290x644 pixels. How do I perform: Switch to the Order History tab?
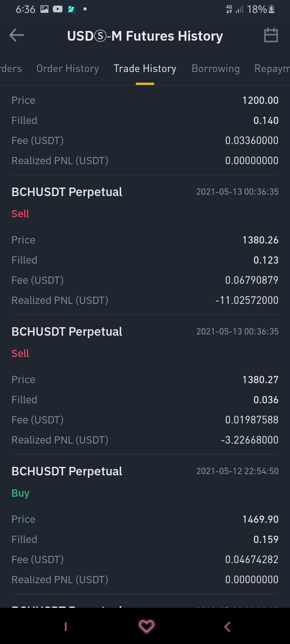pos(68,69)
